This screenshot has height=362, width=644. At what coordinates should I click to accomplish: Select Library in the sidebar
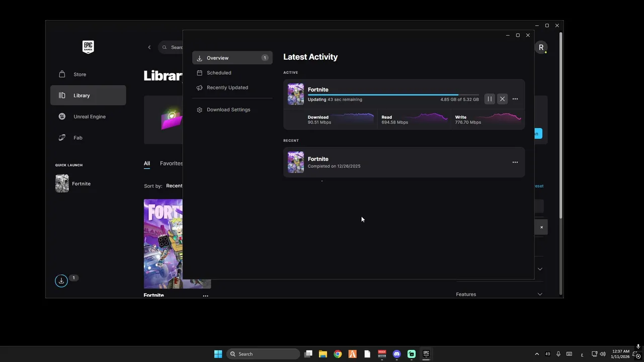(x=88, y=96)
